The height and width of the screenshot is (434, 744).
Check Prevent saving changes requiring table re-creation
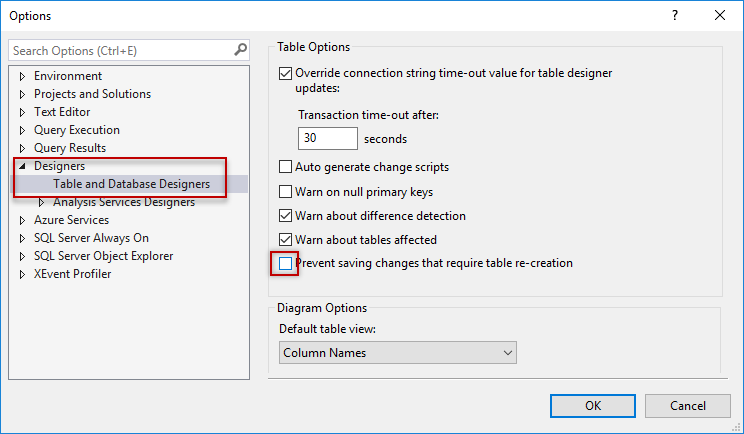286,264
